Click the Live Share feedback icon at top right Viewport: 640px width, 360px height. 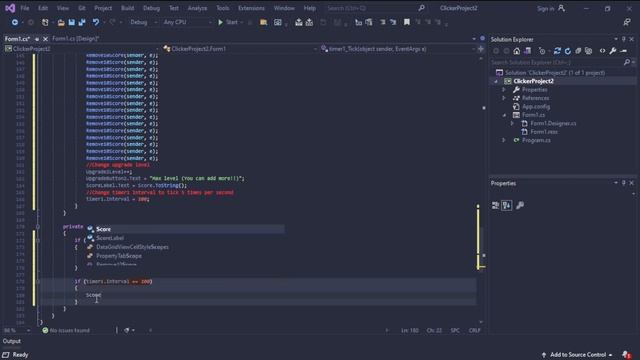(627, 22)
